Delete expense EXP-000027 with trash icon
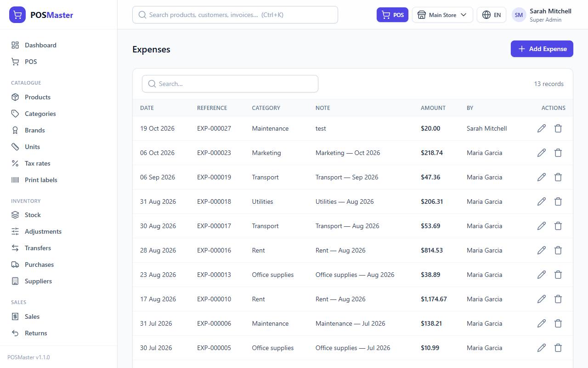 558,128
